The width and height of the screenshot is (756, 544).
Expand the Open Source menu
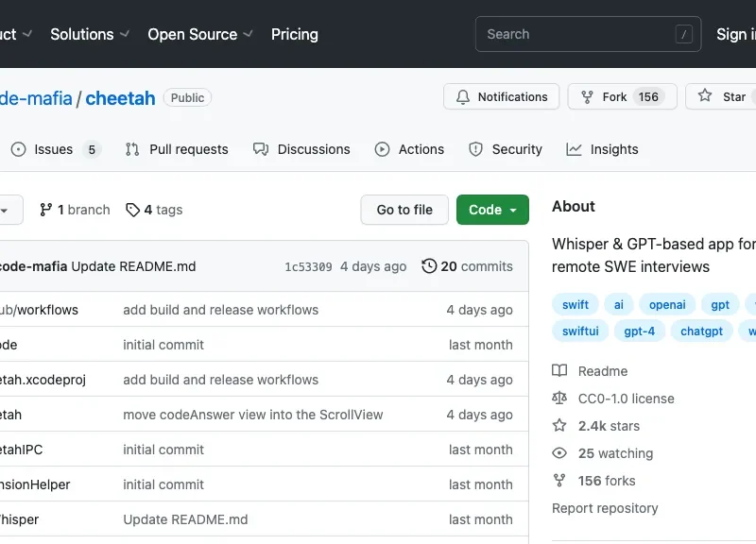pyautogui.click(x=200, y=34)
